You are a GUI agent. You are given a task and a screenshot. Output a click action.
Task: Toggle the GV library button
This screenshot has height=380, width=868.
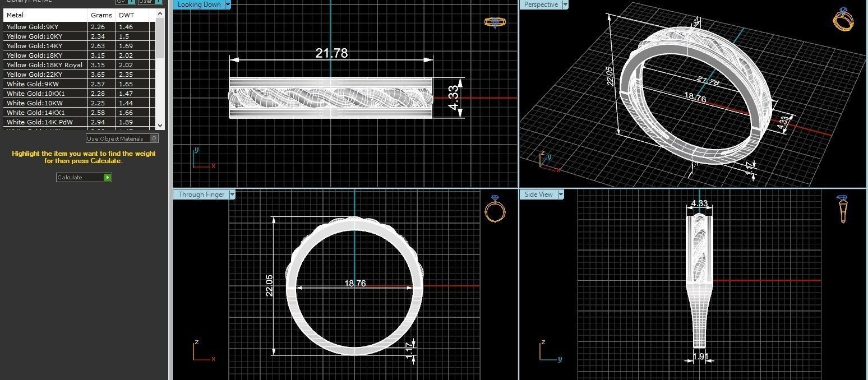[x=126, y=2]
